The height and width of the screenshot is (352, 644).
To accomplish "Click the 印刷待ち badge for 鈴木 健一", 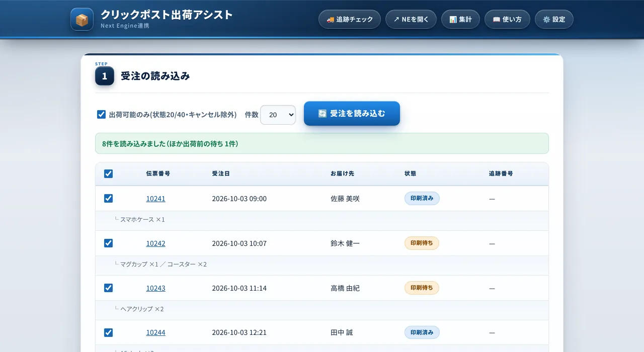I will [422, 243].
